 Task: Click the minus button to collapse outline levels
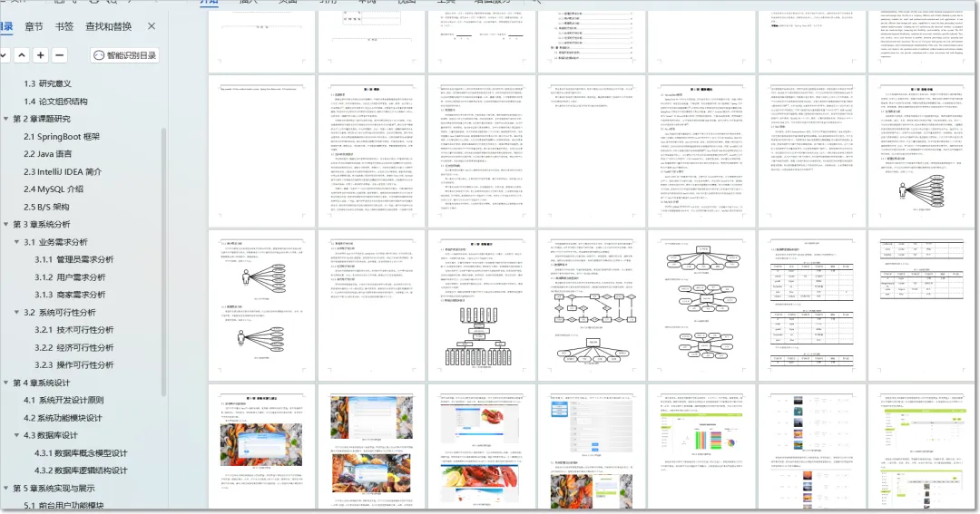tap(59, 55)
